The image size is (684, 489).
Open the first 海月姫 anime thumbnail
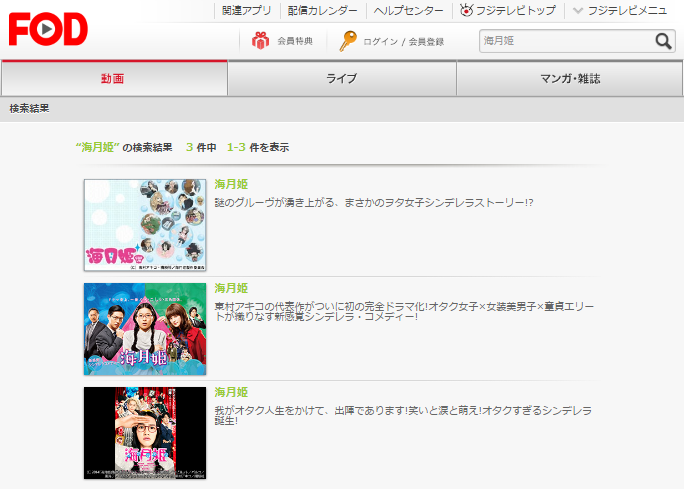(x=145, y=225)
